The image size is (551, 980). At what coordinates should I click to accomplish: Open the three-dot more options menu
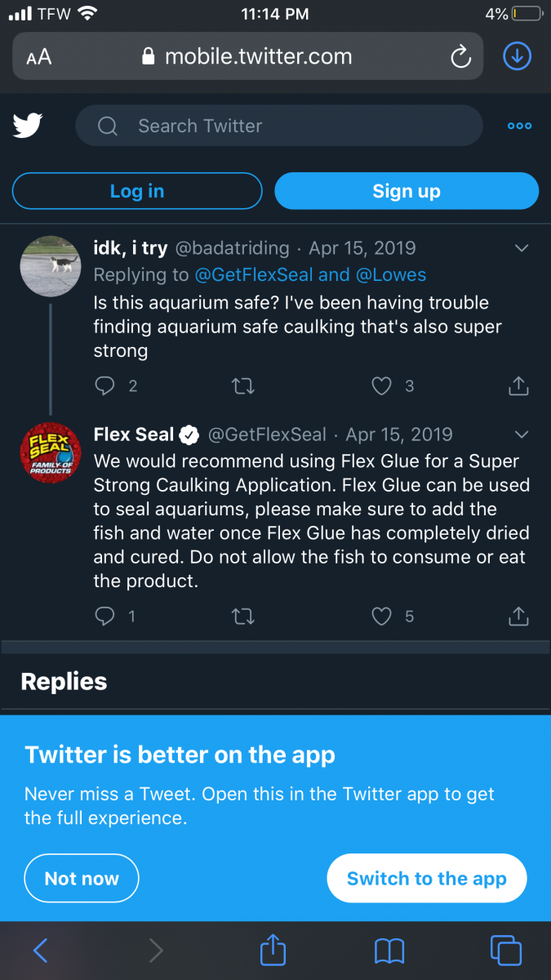(x=519, y=126)
